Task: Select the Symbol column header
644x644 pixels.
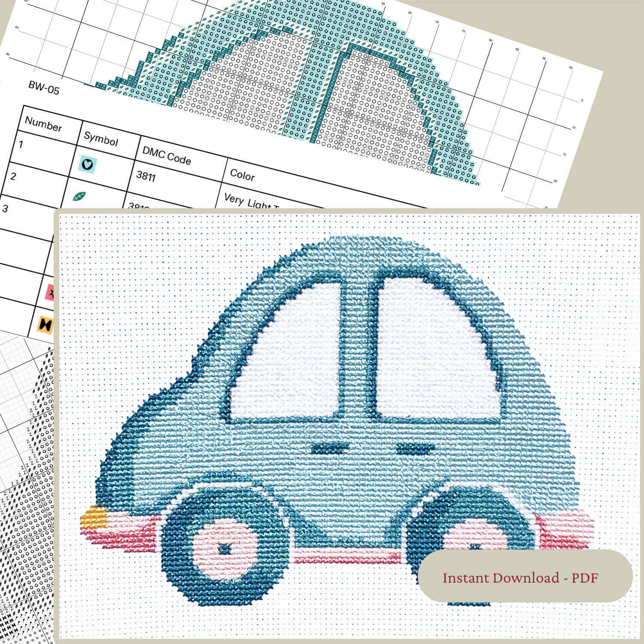Action: 101,139
